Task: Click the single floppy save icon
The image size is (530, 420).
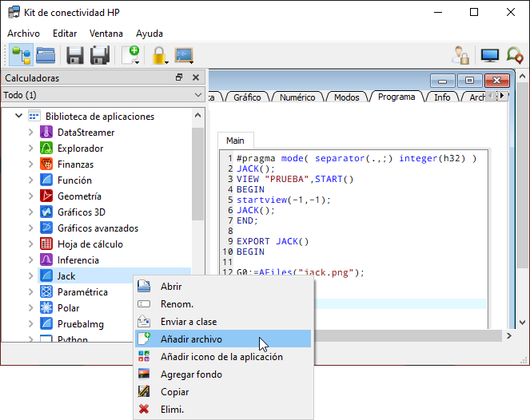Action: click(x=74, y=55)
